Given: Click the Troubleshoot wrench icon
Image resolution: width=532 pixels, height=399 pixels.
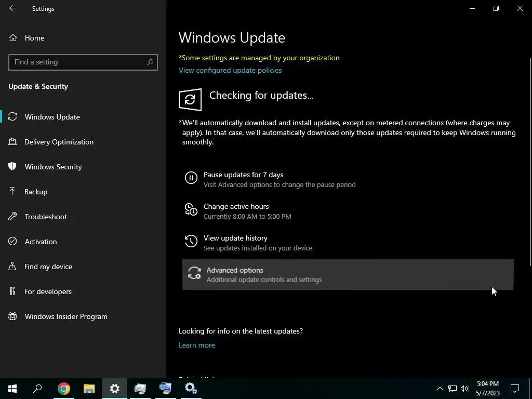Looking at the screenshot, I should pyautogui.click(x=12, y=217).
